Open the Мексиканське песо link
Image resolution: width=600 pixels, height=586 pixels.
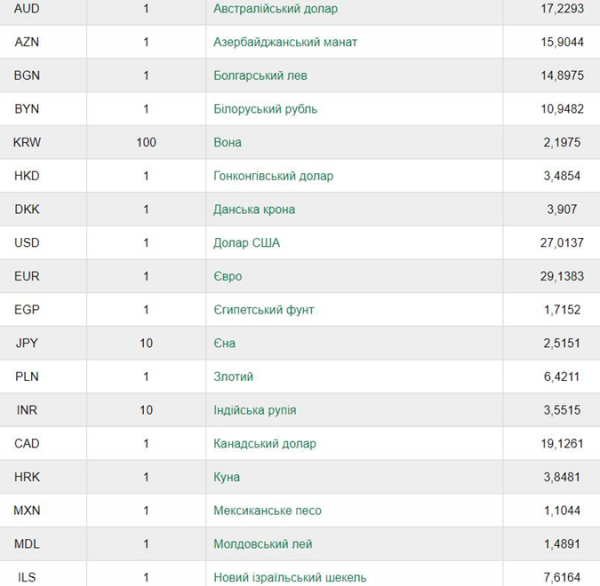point(267,511)
